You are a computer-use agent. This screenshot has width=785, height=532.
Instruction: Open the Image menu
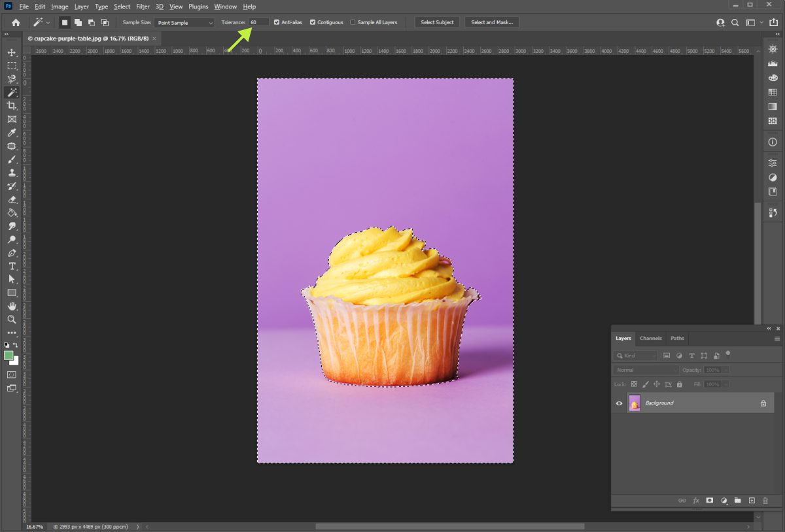click(x=60, y=7)
